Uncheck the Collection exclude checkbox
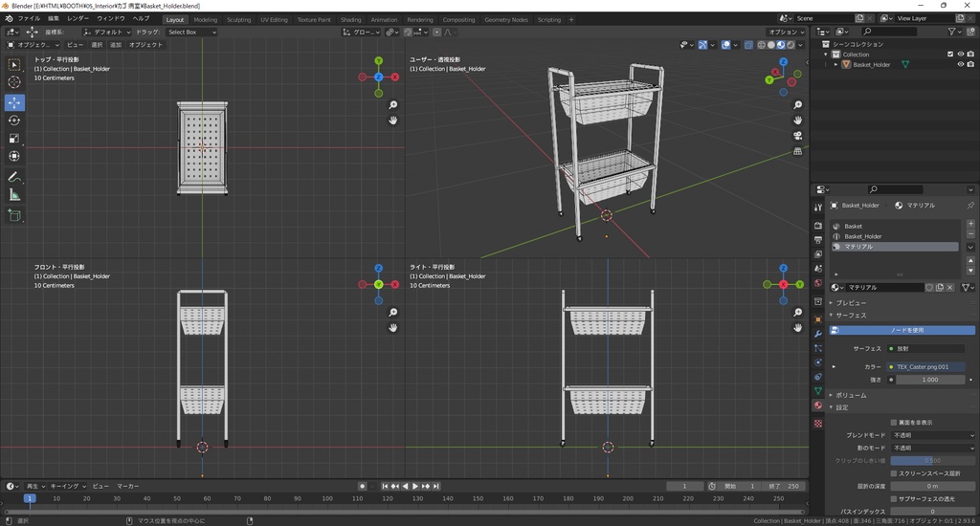The height and width of the screenshot is (526, 980). [949, 55]
